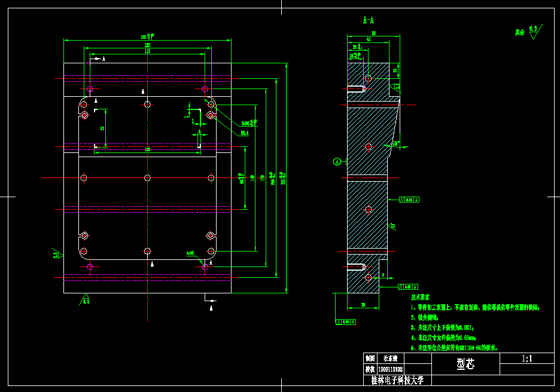Click the "校核" label cell
The height and width of the screenshot is (392, 560).
(370, 369)
